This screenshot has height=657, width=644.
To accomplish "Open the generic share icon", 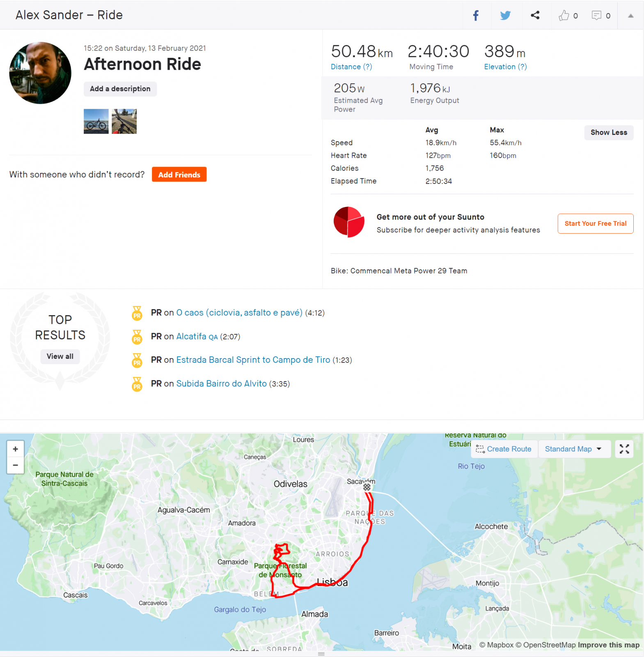I will (535, 15).
